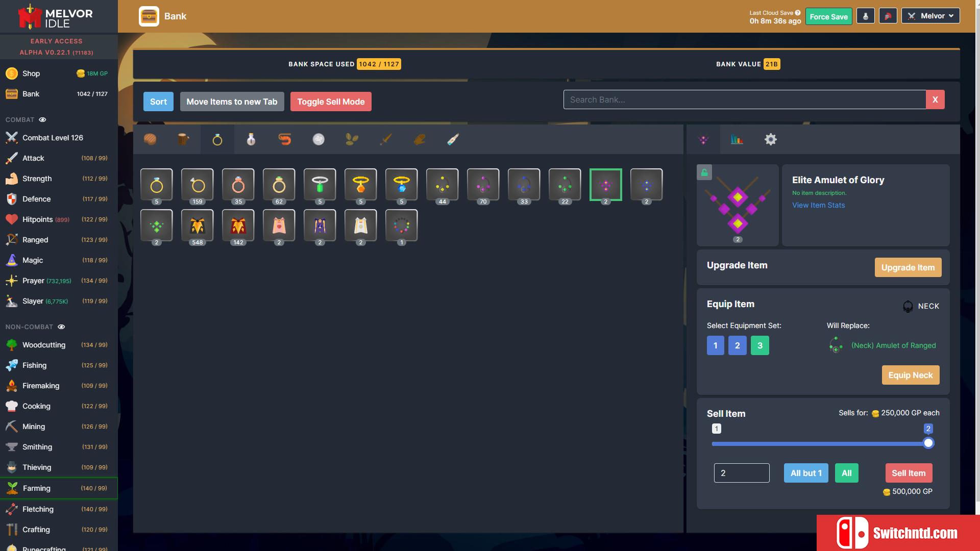Click the green All sell button

pos(847,473)
